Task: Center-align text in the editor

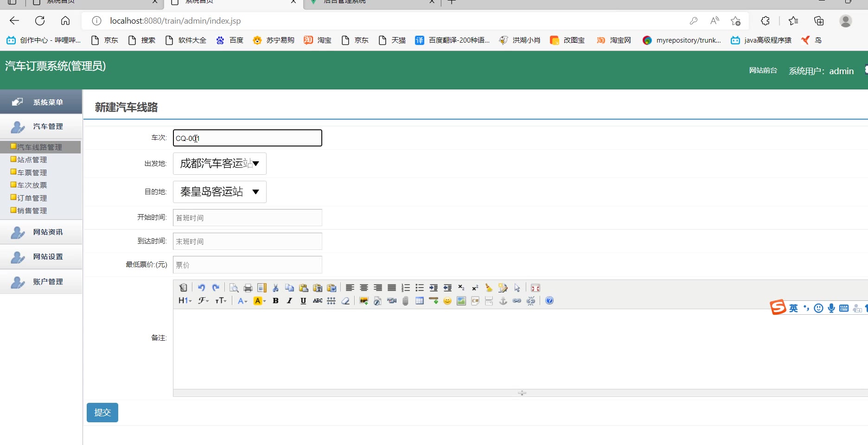Action: point(364,288)
